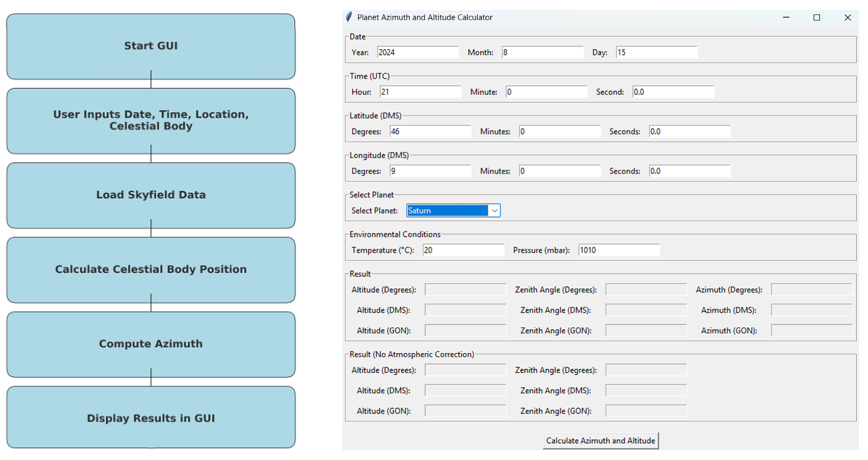Focus the Time Second input field
This screenshot has width=868, height=460.
[x=673, y=92]
